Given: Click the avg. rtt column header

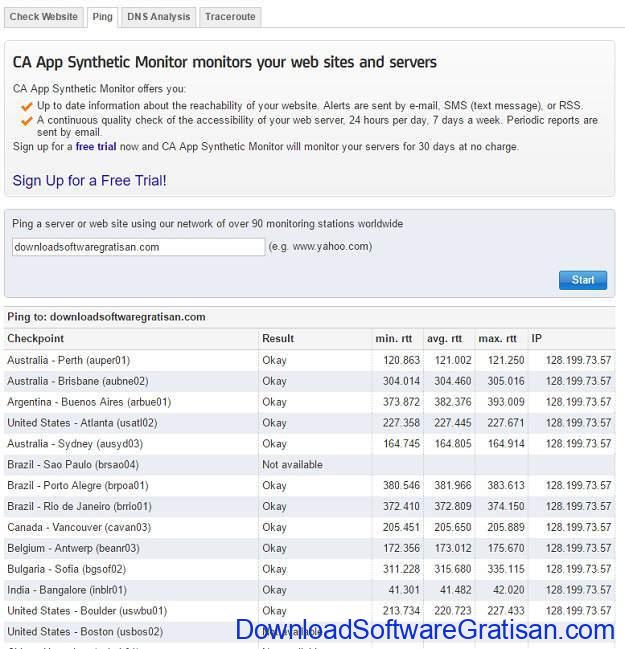Looking at the screenshot, I should click(445, 339).
